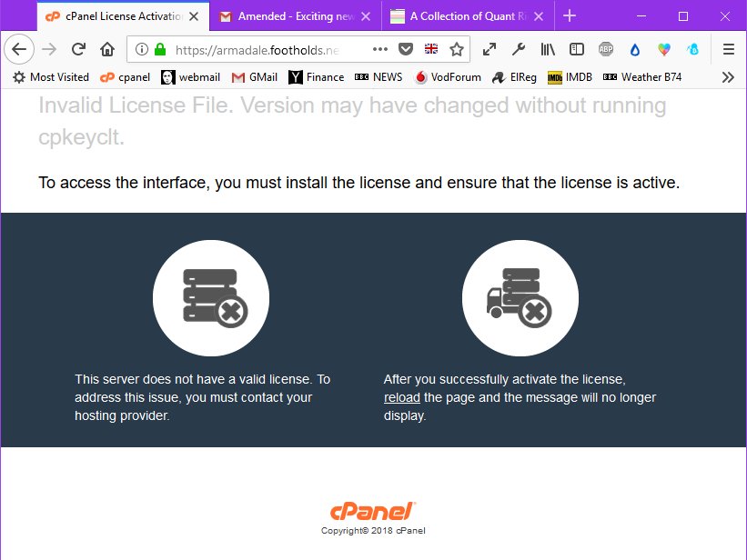This screenshot has height=560, width=747.
Task: Click the blue water drop extension icon
Action: coord(635,49)
